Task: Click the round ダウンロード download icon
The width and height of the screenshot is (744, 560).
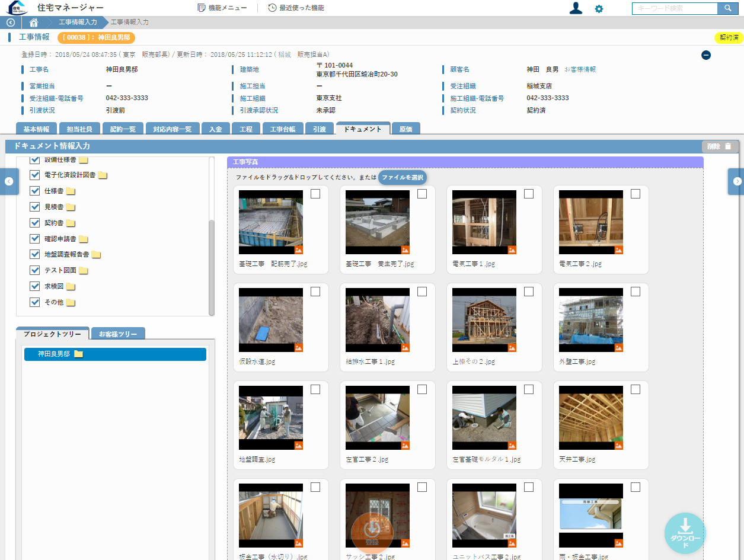Action: point(685,533)
